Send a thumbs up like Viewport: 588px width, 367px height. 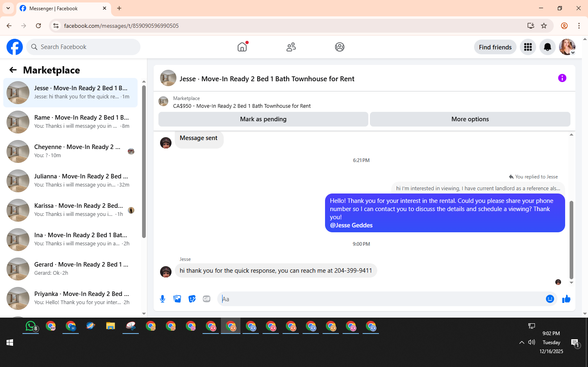tap(566, 299)
